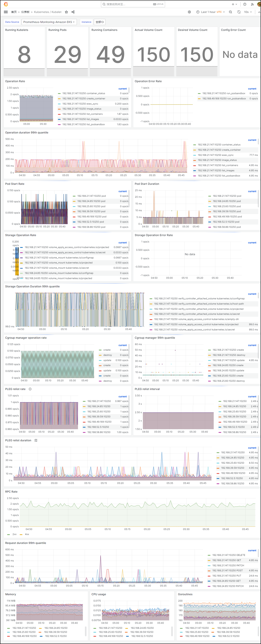The height and width of the screenshot is (644, 261).
Task: Expand the dropdown arrow beside the plus icon
Action: [x=236, y=4]
